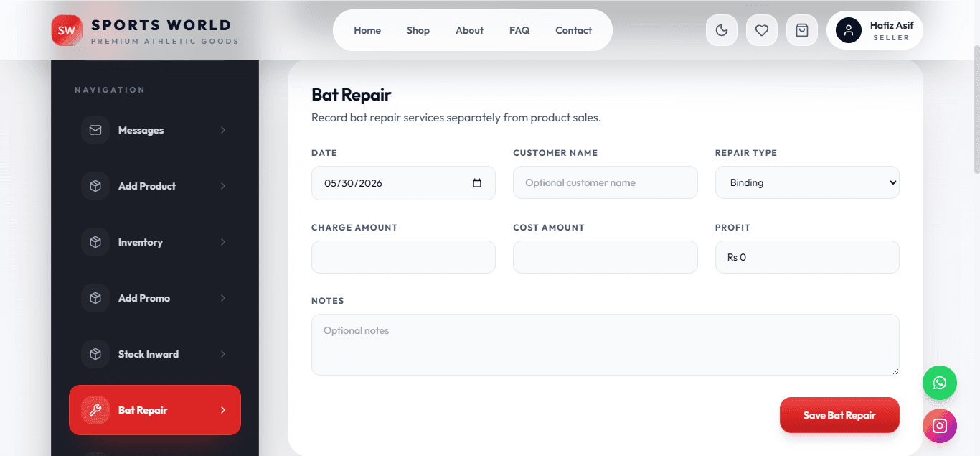This screenshot has height=456, width=980.
Task: Focus the Charge Amount field
Action: [403, 257]
